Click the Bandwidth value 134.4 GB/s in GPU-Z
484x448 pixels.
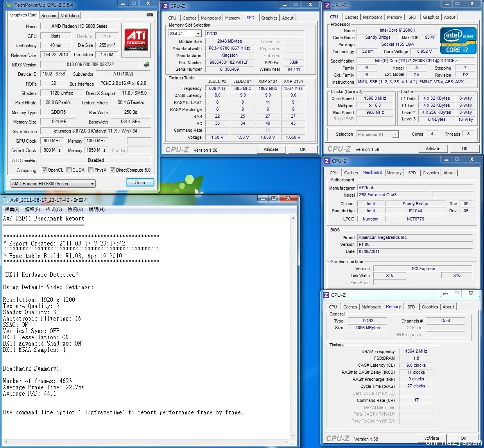(x=131, y=122)
